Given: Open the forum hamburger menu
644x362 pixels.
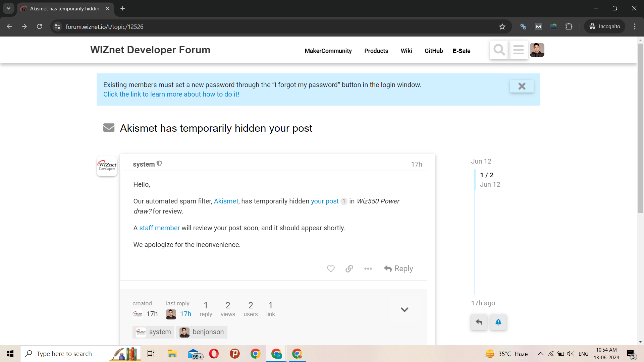Looking at the screenshot, I should (x=518, y=50).
